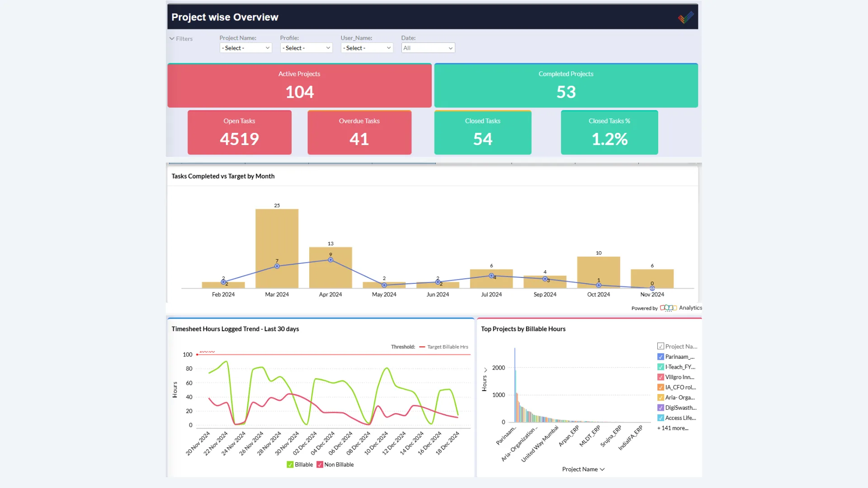Show the + 141 more legend entries
The width and height of the screenshot is (868, 488).
pyautogui.click(x=673, y=428)
